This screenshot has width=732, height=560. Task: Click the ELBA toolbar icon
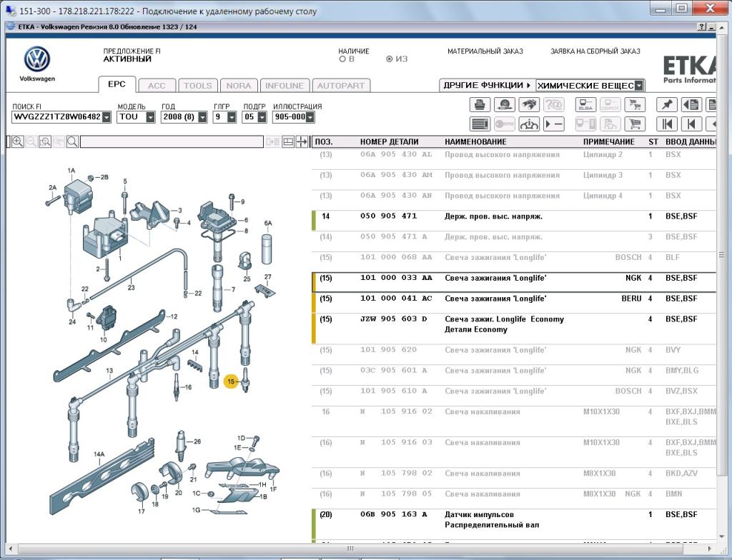coord(585,104)
